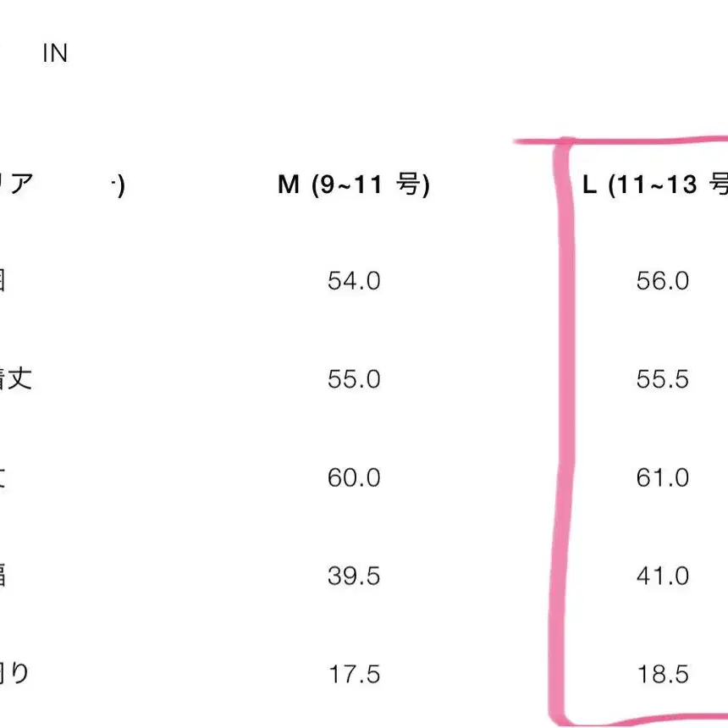This screenshot has width=728, height=728.
Task: Click the リア text in header row
Action: [16, 185]
